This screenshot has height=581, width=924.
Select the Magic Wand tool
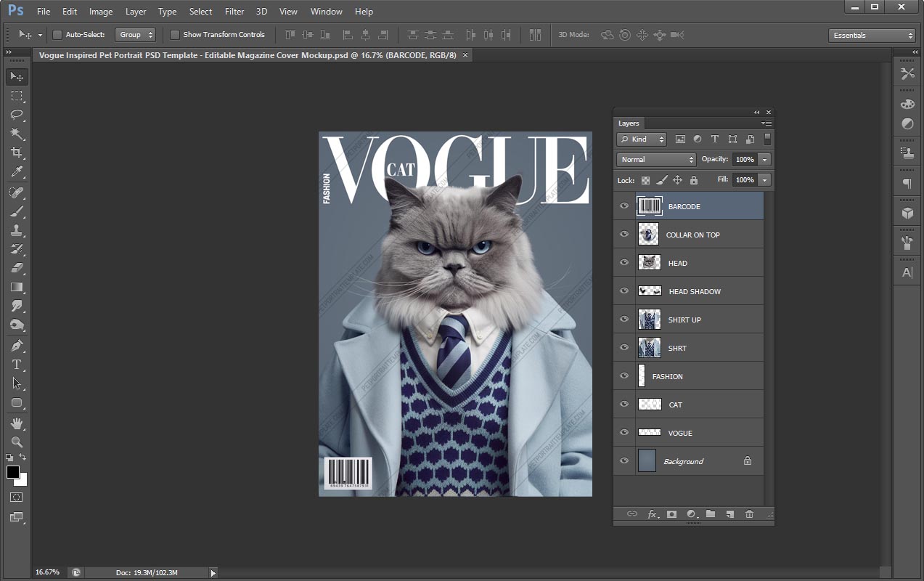click(16, 134)
